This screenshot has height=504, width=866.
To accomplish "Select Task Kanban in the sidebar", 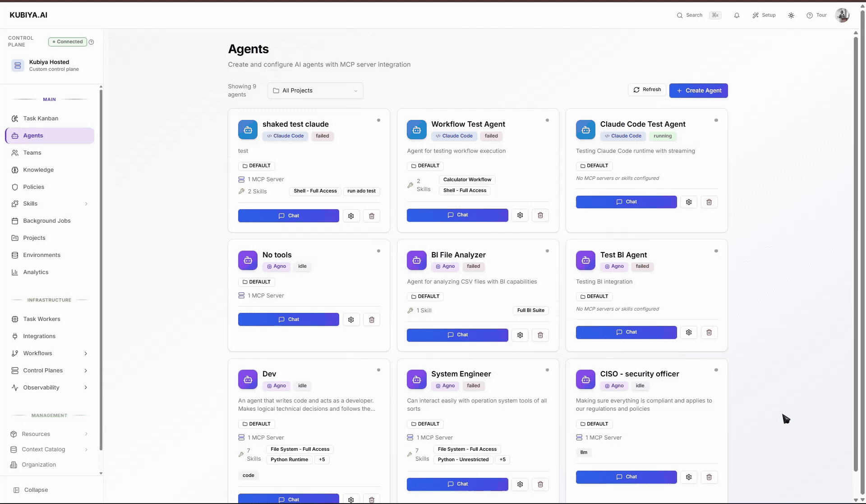I will pos(41,118).
